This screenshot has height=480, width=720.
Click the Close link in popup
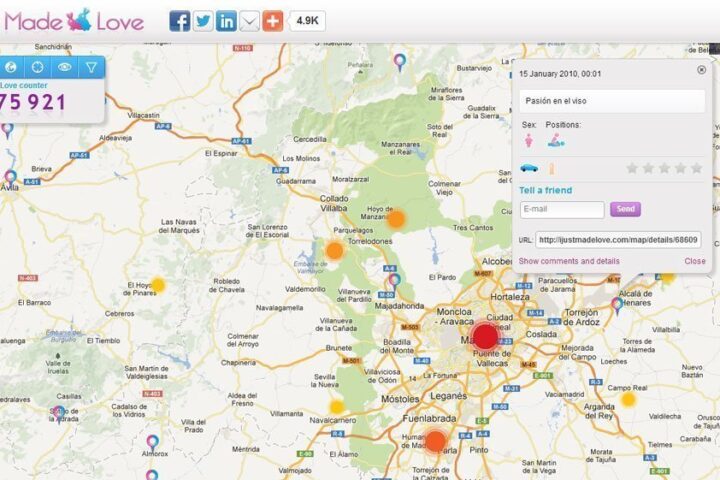(695, 261)
